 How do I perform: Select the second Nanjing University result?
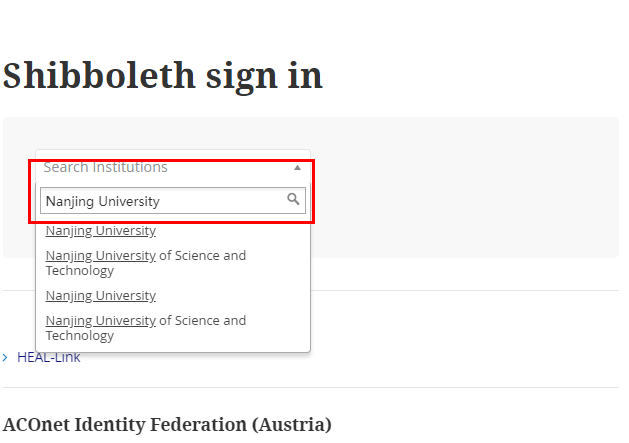click(x=101, y=296)
